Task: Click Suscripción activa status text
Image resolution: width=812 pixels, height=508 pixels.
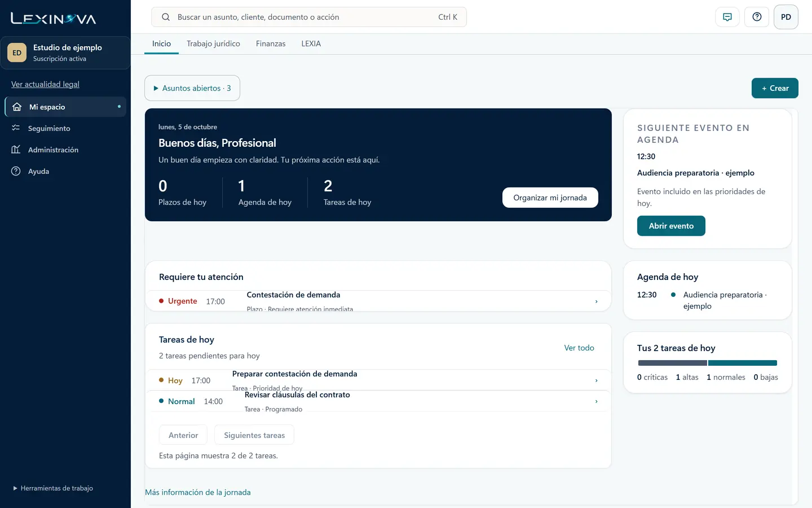Action: pyautogui.click(x=60, y=59)
